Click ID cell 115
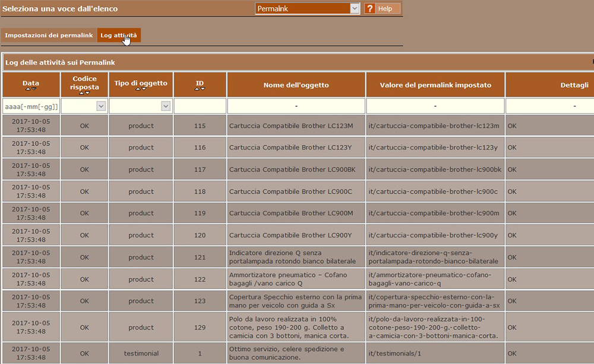This screenshot has height=364, width=594. [200, 126]
